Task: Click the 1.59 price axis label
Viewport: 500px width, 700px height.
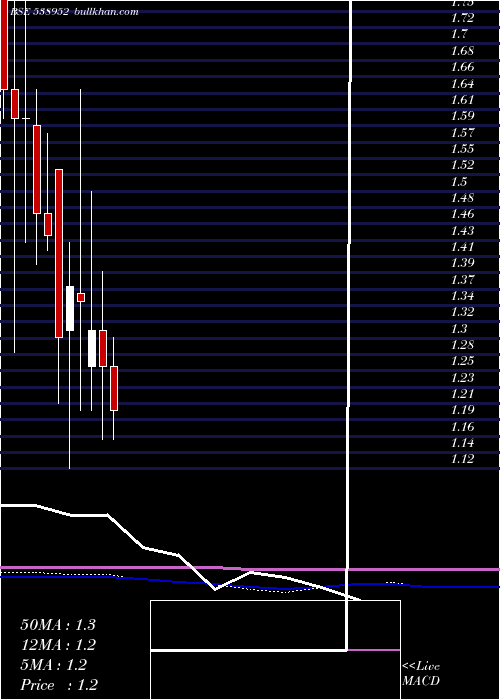Action: pyautogui.click(x=462, y=116)
